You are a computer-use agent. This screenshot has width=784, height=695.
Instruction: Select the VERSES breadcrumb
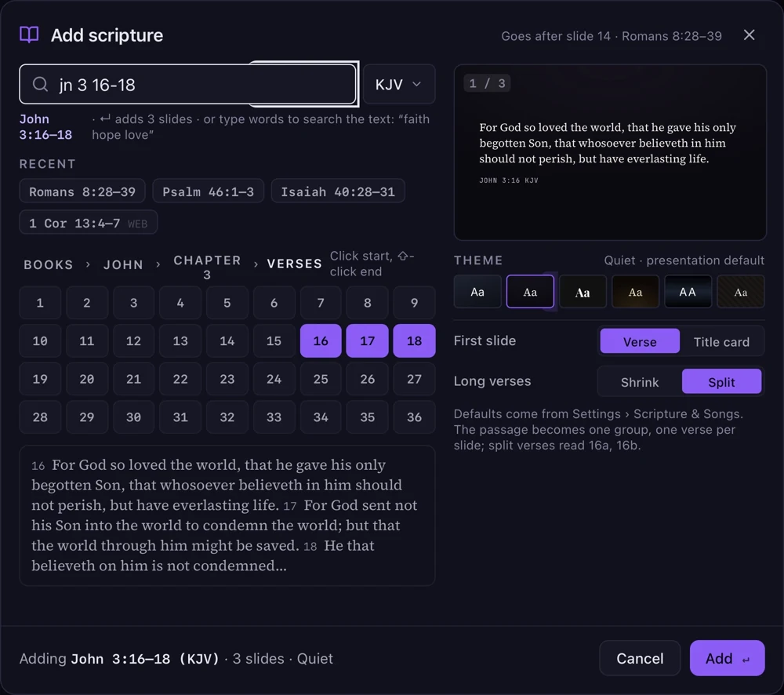(295, 264)
